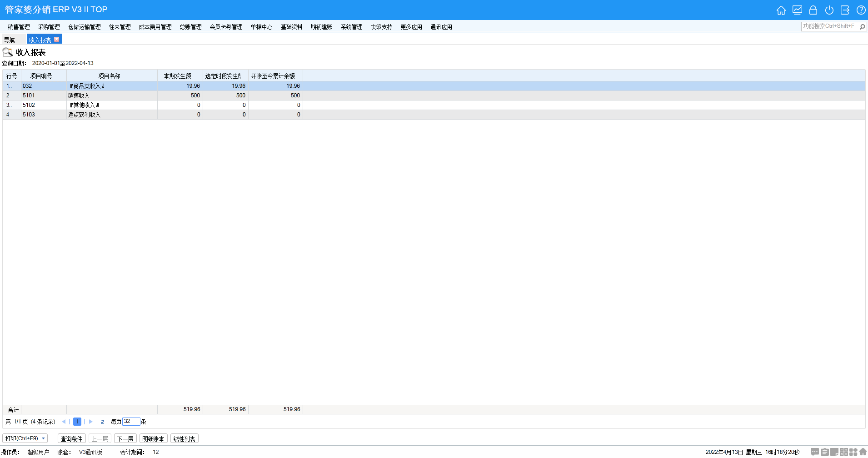Open 往来管理 menu
The image size is (868, 458).
tap(120, 27)
